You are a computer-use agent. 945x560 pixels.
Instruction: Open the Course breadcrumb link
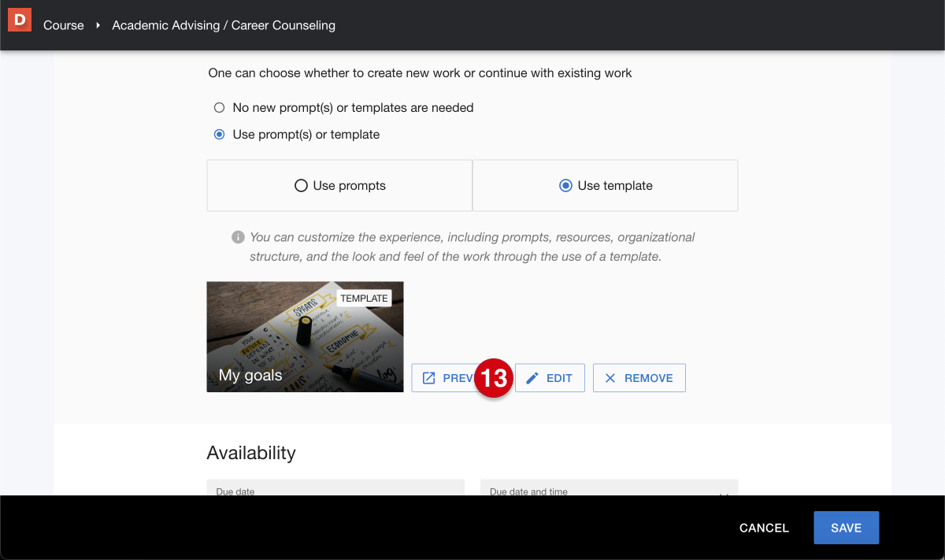point(64,25)
